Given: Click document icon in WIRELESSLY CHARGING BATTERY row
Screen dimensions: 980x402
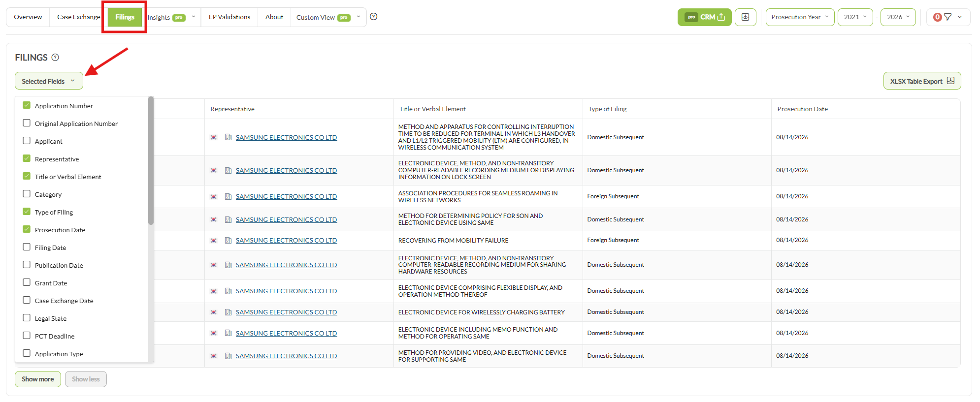Looking at the screenshot, I should coord(228,312).
